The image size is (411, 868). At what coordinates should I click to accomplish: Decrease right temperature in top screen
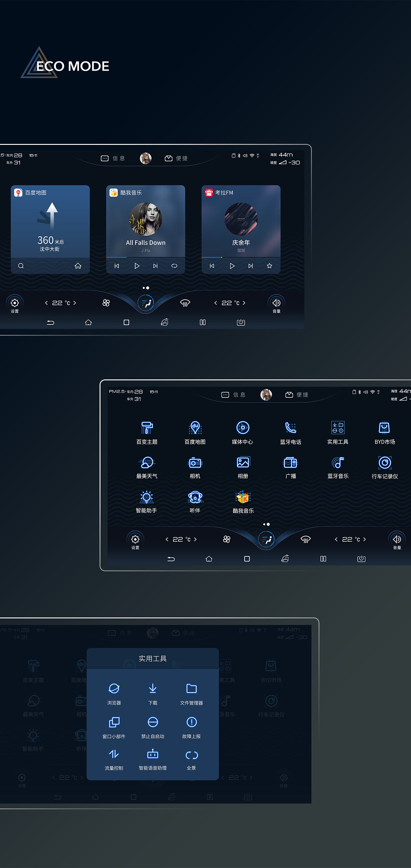click(215, 303)
